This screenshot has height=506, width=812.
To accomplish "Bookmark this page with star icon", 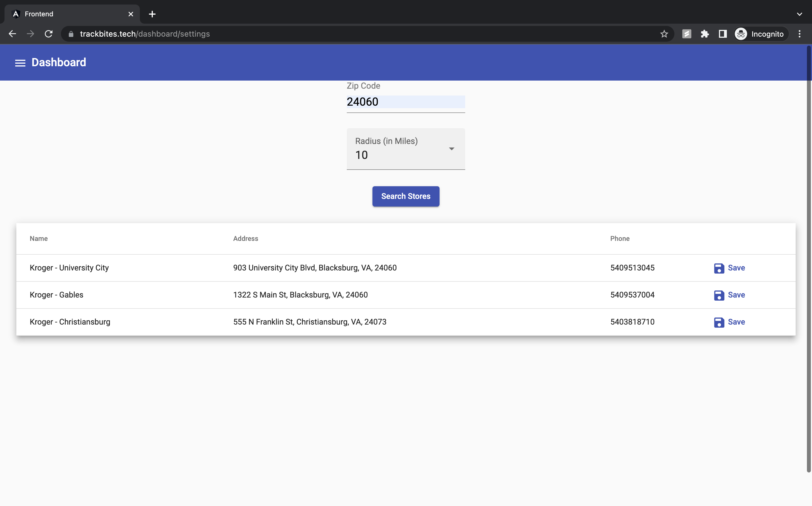I will point(664,34).
